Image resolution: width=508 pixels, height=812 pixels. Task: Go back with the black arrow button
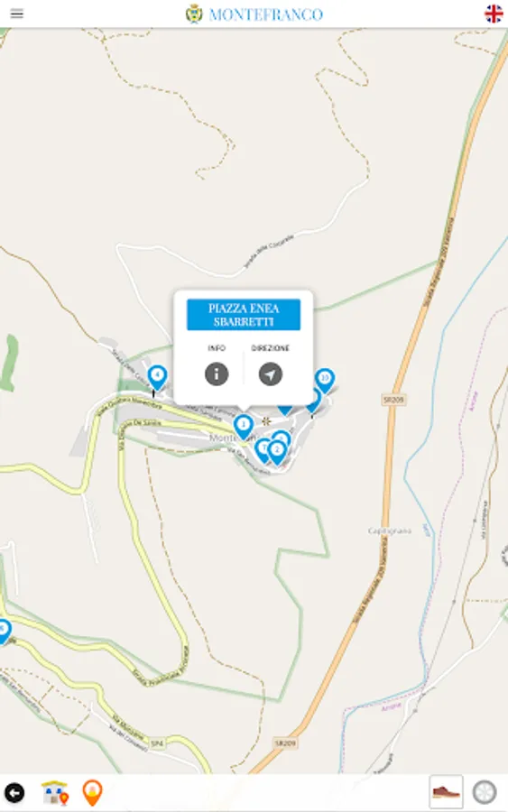(14, 793)
